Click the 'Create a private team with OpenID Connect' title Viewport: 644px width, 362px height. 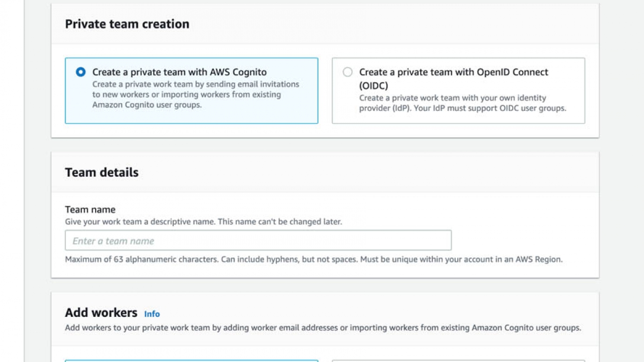[x=453, y=79]
